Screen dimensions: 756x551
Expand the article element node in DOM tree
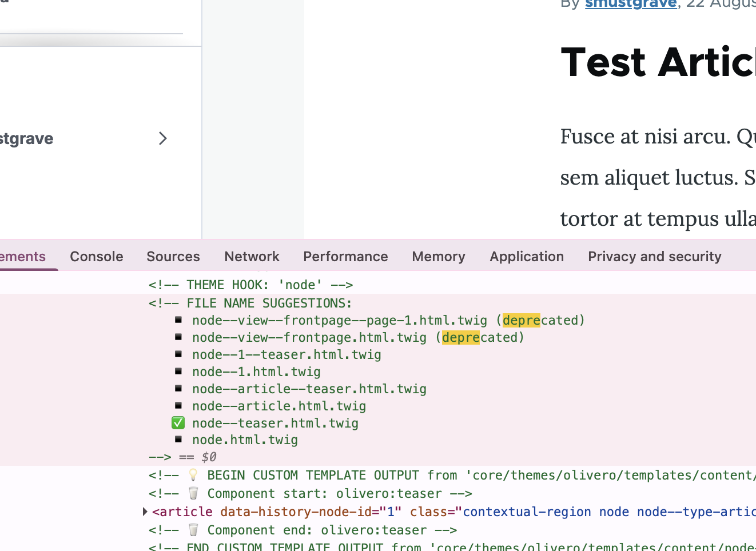coord(145,512)
